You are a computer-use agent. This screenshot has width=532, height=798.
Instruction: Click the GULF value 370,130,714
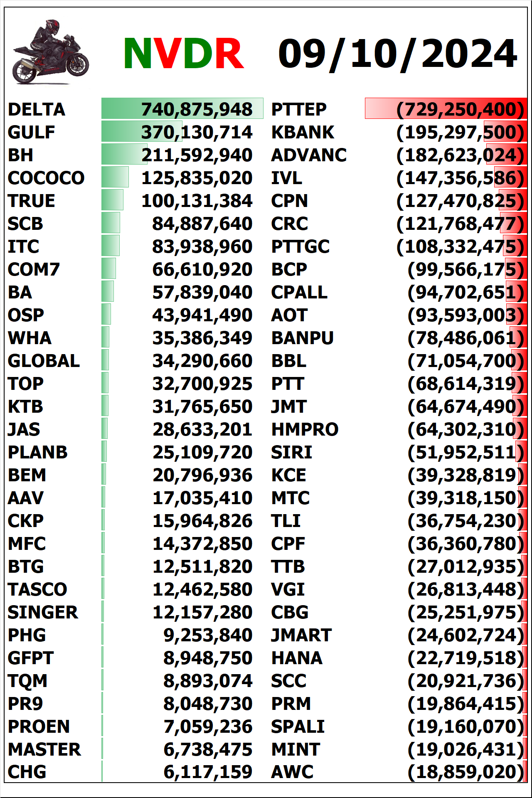(197, 132)
